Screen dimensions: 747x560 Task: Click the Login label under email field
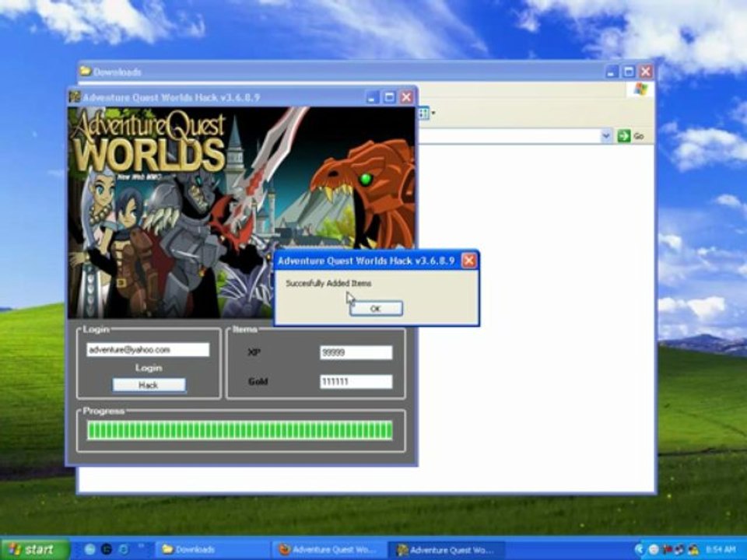[x=149, y=368]
